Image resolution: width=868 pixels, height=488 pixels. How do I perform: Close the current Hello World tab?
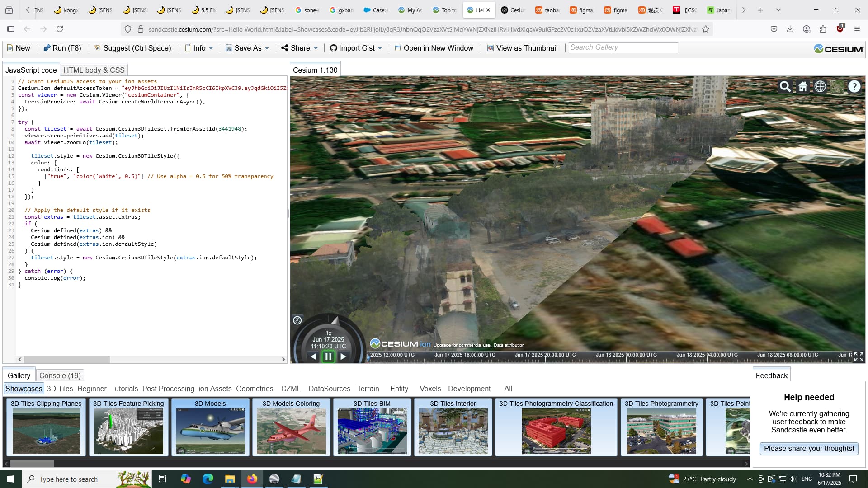tap(488, 10)
